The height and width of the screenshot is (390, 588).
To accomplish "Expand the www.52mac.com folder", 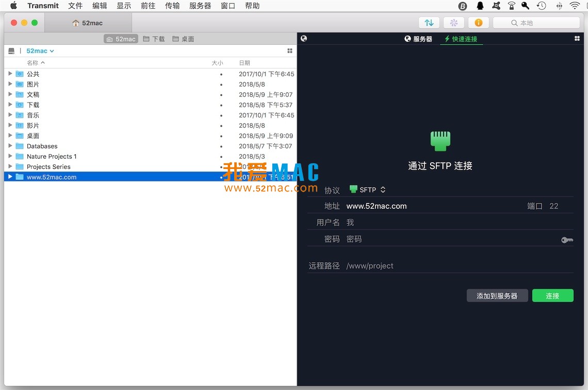I will (x=10, y=177).
